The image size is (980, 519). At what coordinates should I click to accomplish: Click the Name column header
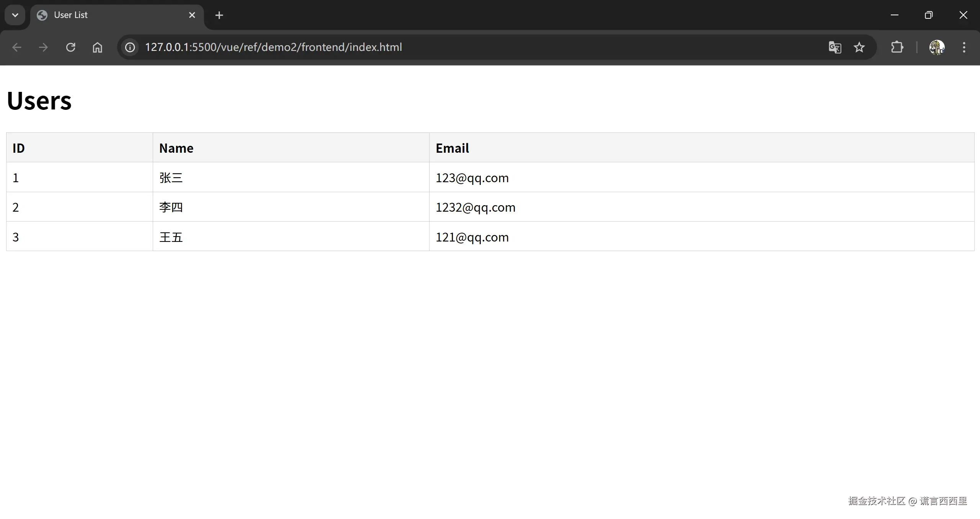176,148
